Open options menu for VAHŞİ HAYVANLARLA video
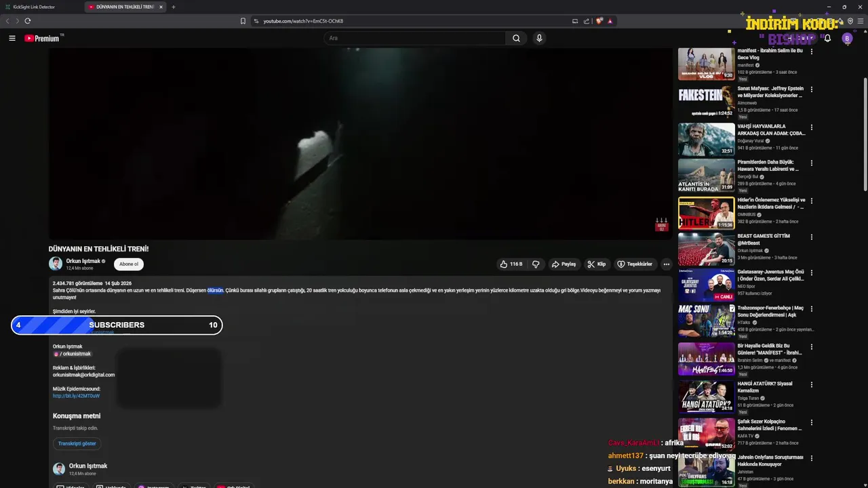 coord(812,127)
